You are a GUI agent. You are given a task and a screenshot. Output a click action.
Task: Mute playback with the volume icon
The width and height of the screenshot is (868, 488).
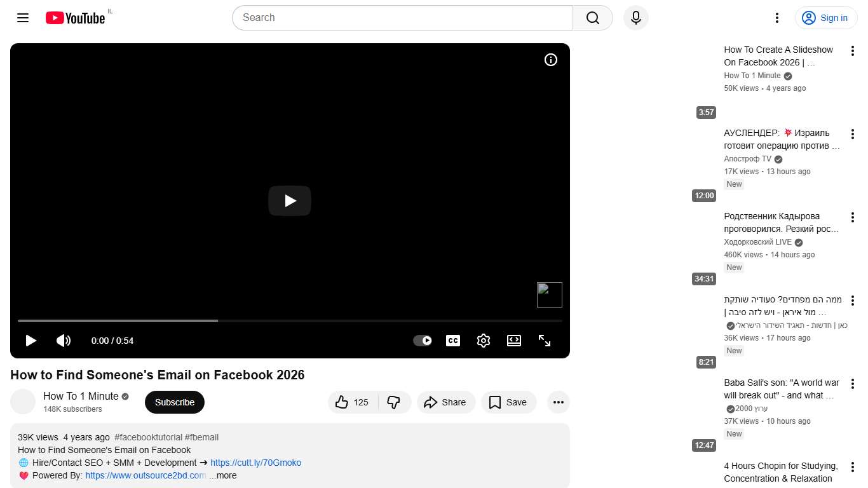(x=64, y=341)
